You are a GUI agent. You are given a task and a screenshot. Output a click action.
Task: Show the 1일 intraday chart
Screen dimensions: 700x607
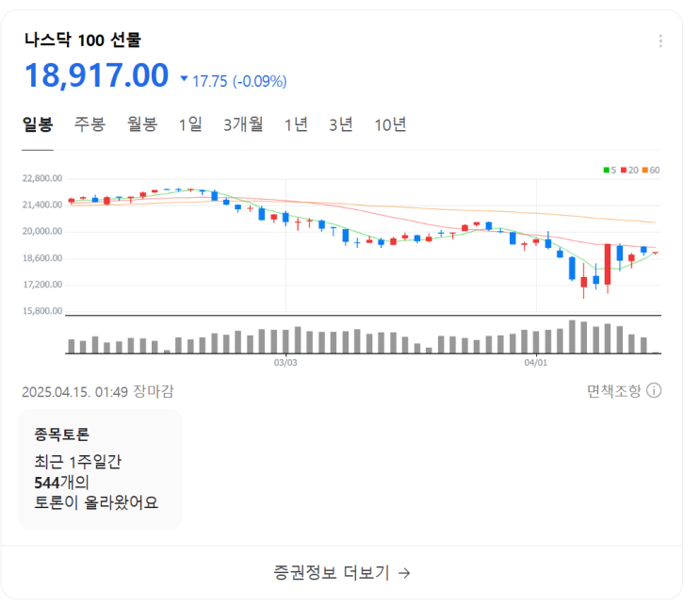tap(190, 124)
